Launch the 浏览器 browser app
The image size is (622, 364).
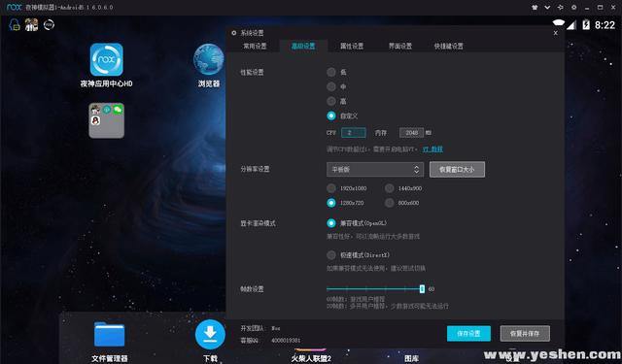coord(209,60)
